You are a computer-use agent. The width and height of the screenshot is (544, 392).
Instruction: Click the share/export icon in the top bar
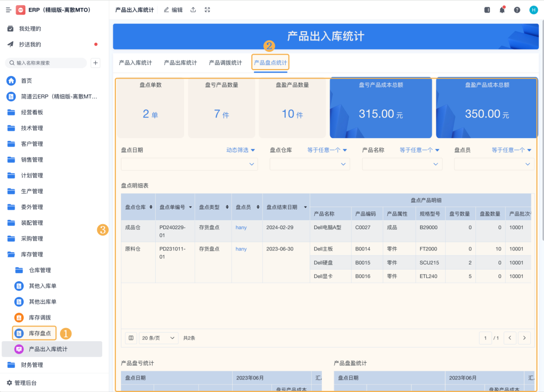193,10
